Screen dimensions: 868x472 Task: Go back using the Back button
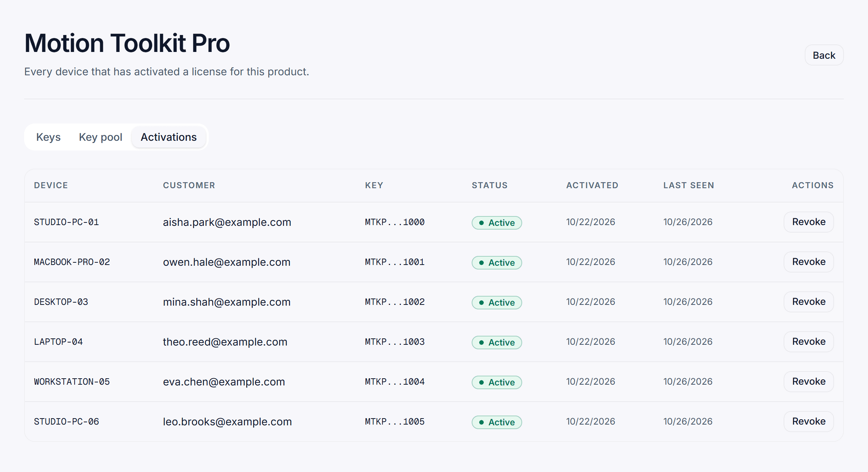(824, 55)
